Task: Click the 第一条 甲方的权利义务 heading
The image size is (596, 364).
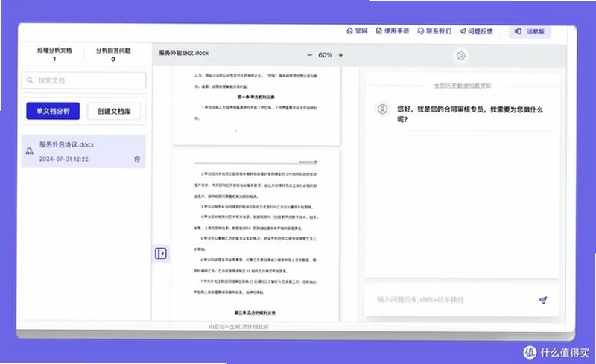Action: [x=256, y=97]
